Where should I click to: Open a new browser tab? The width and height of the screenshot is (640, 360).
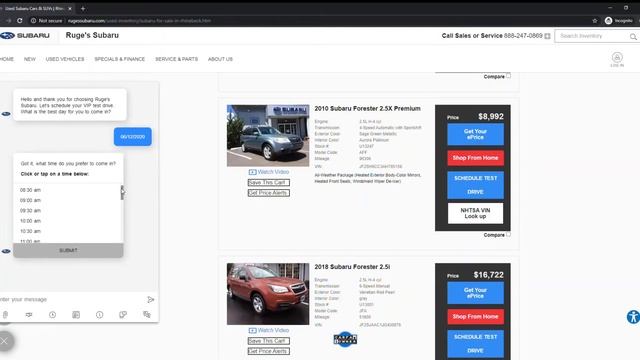tap(83, 8)
